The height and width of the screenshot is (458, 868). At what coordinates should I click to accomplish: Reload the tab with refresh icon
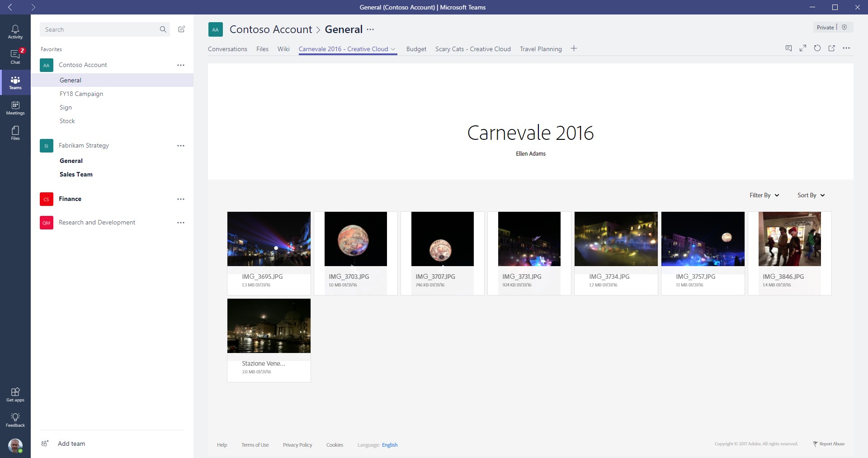pyautogui.click(x=817, y=48)
